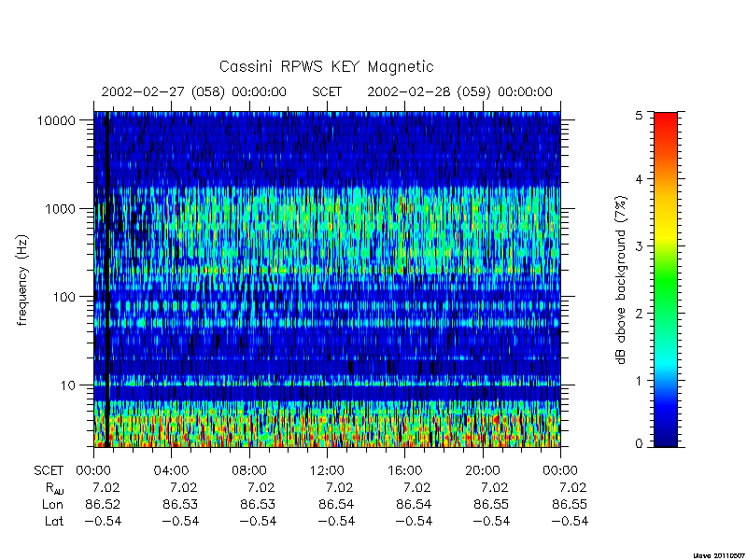Select the color scale value 5
This screenshot has width=747, height=560.
coord(639,115)
